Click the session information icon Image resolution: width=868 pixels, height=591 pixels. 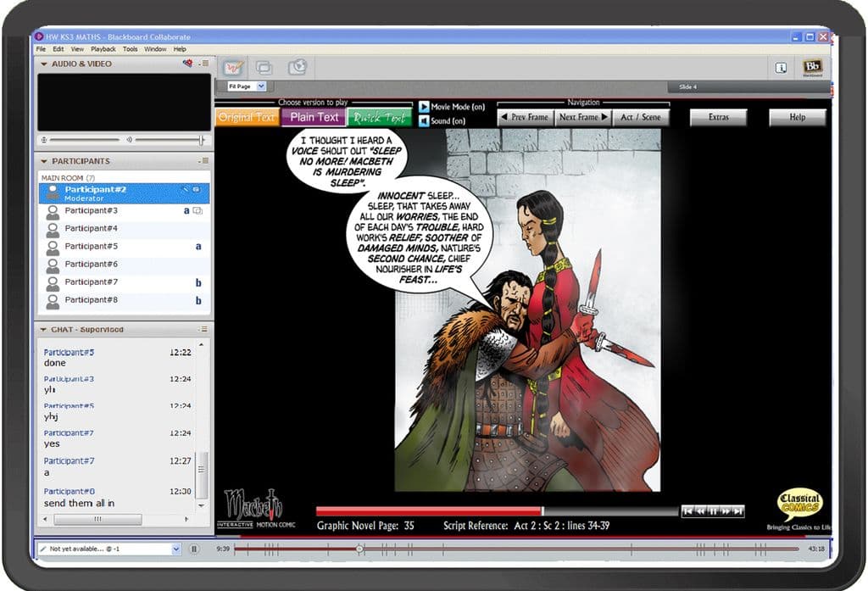click(x=781, y=68)
